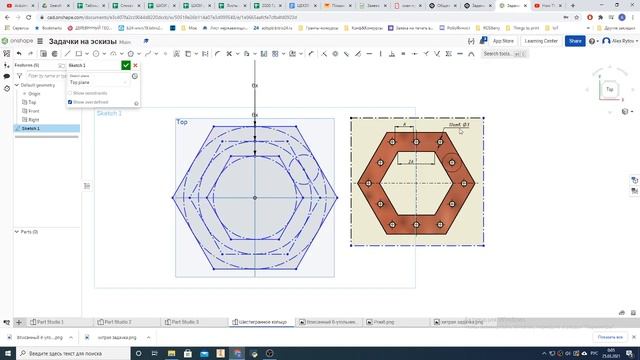Select the Line sketch tool

(x=67, y=53)
